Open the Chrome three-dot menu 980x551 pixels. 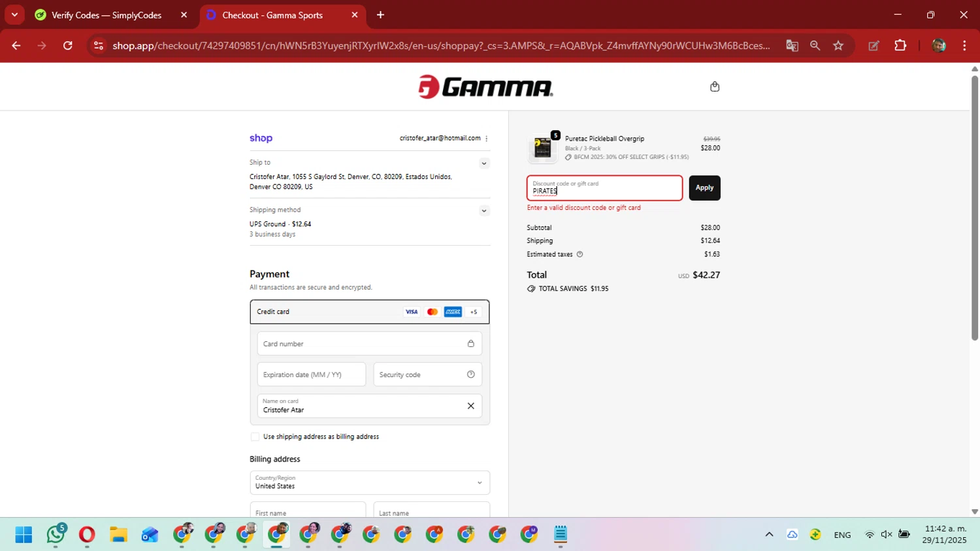pyautogui.click(x=964, y=46)
